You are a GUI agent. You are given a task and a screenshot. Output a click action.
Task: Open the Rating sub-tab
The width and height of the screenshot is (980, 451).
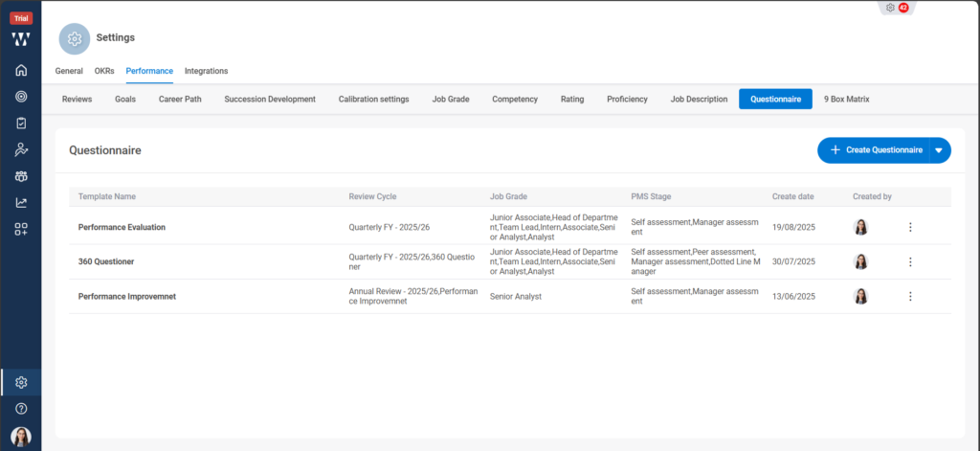coord(572,100)
